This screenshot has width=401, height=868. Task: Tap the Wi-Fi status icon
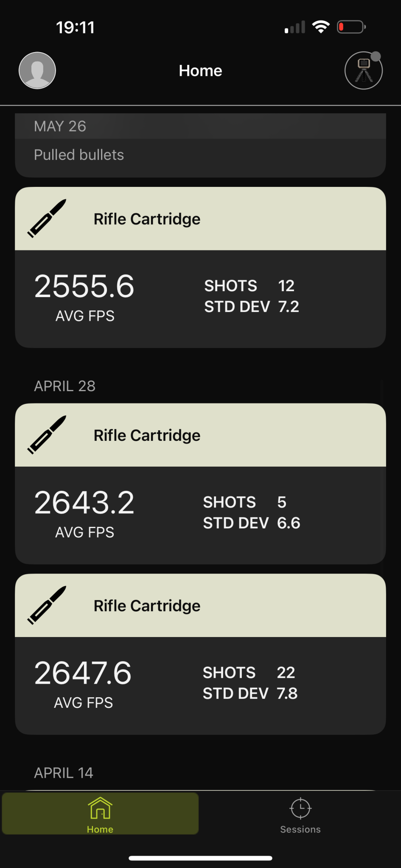click(321, 27)
